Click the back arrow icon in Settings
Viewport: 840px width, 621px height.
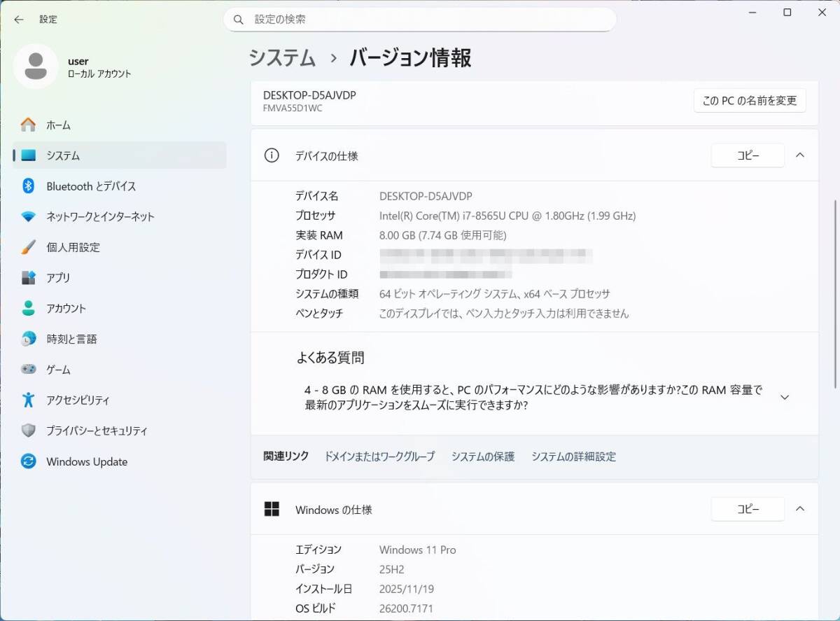(19, 20)
